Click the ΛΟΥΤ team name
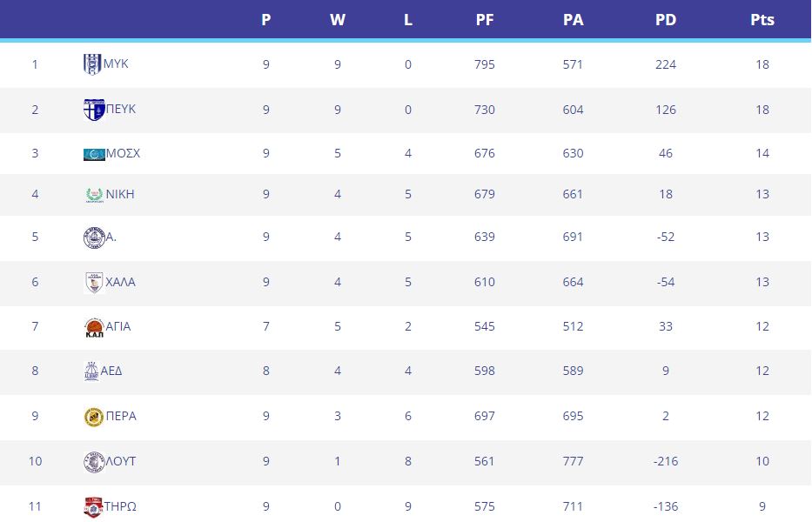The image size is (812, 522). point(121,461)
